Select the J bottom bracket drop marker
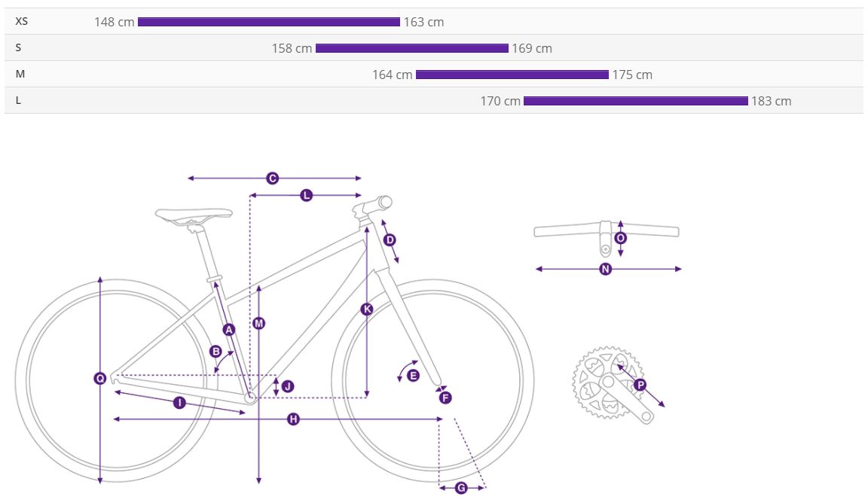The image size is (868, 503). point(288,386)
